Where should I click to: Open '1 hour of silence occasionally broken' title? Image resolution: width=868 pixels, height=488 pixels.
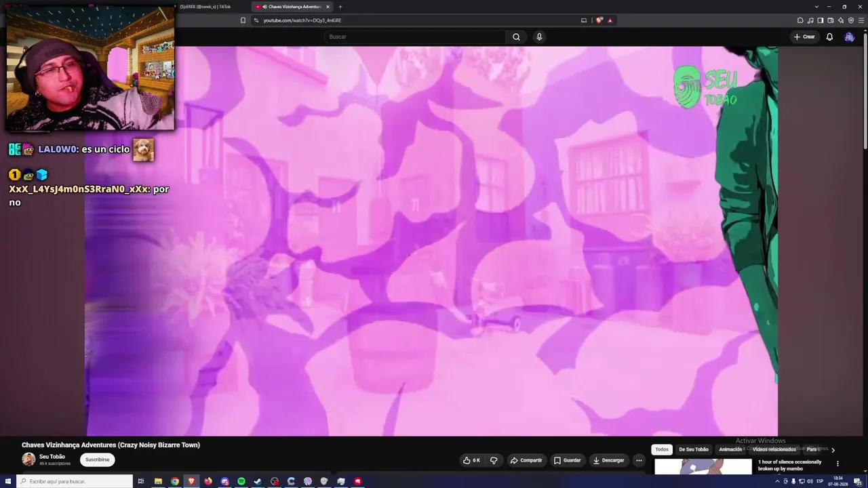coord(789,465)
